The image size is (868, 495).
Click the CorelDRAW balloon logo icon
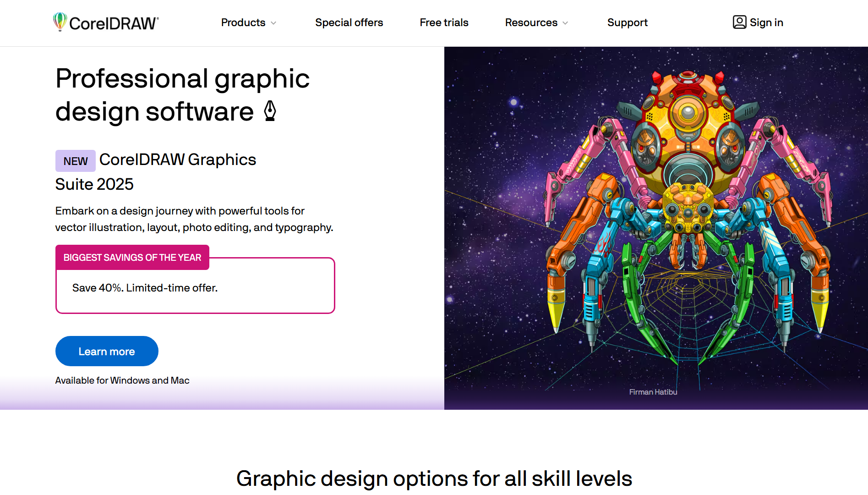click(x=60, y=22)
